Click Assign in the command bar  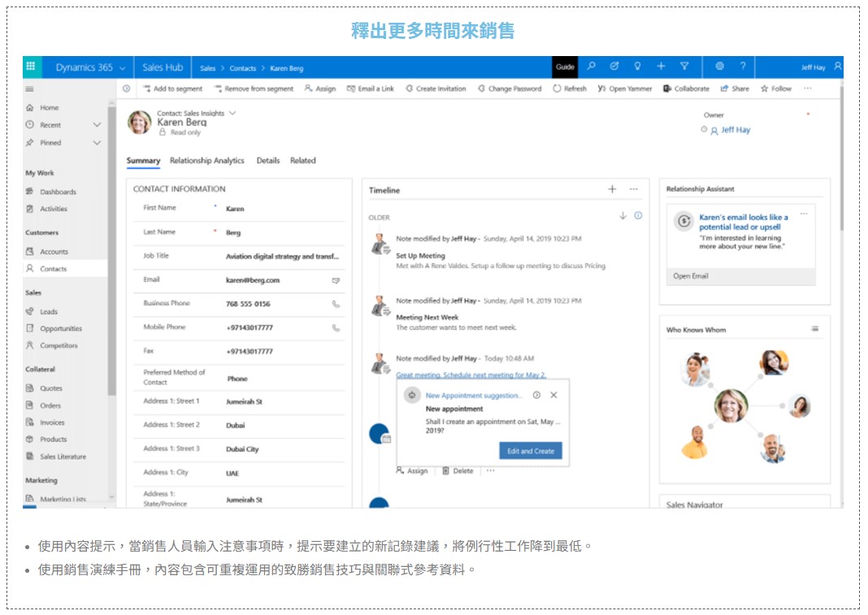click(x=320, y=89)
